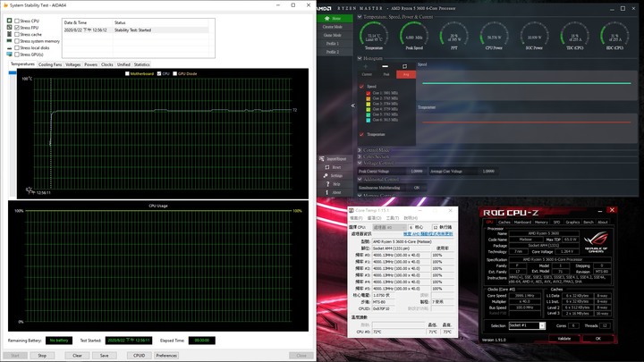The height and width of the screenshot is (362, 644).
Task: Click the FPU icon beside Stress FPU
Action: pos(10,28)
